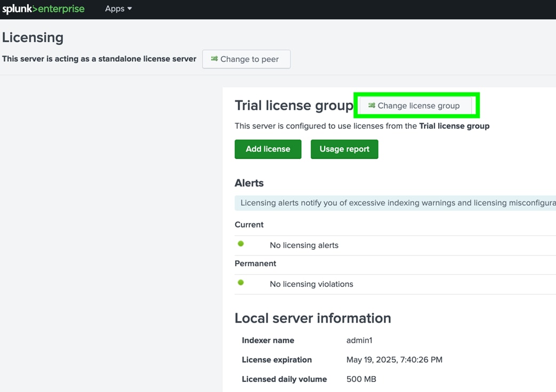Click the arrows icon in Change to peer
This screenshot has height=392, width=556.
(214, 59)
